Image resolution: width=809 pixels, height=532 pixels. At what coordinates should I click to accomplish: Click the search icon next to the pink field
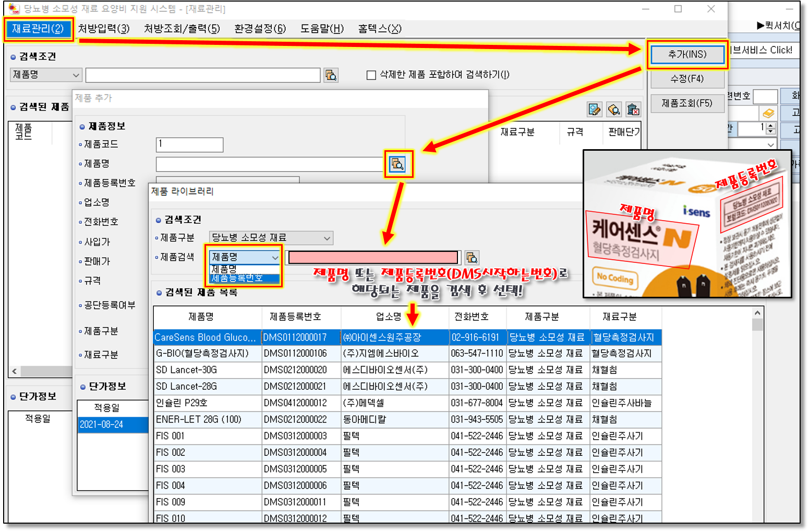point(472,258)
